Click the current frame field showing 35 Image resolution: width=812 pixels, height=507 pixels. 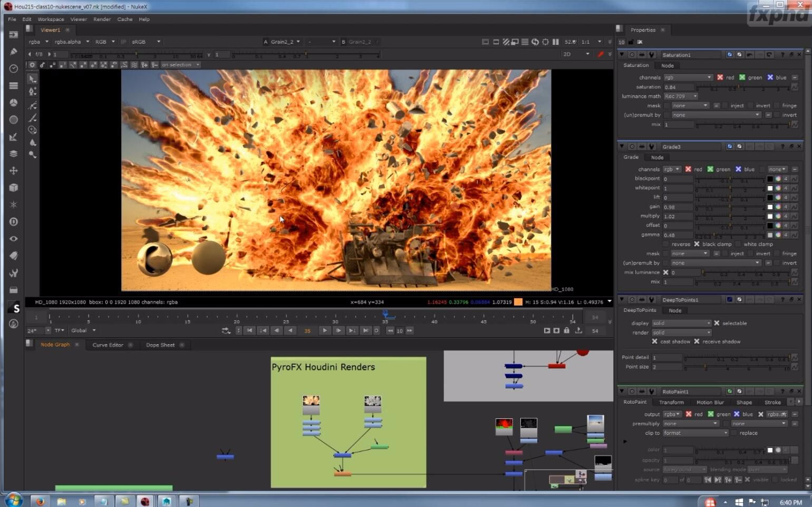click(307, 330)
